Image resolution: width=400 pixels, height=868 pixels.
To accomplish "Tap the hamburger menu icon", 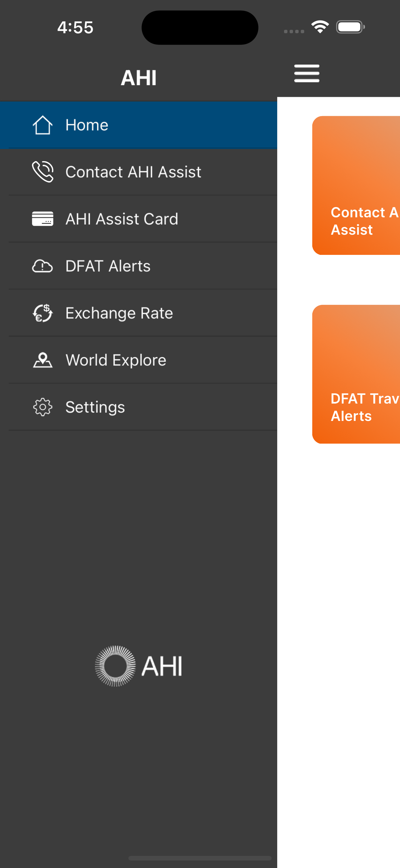I will (307, 74).
